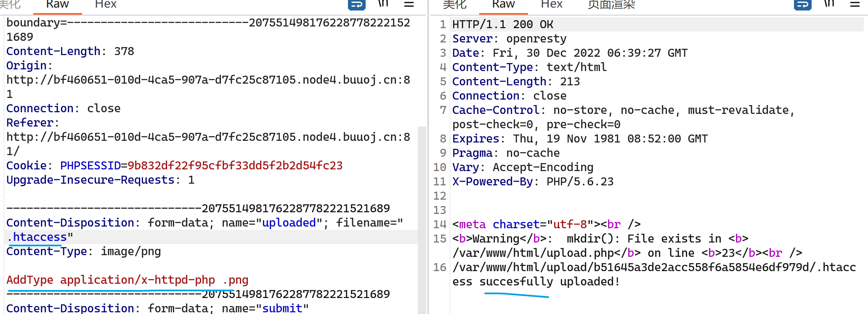The image size is (868, 314).
Task: Click the request panel vertical scrollbar
Action: pyautogui.click(x=422, y=220)
